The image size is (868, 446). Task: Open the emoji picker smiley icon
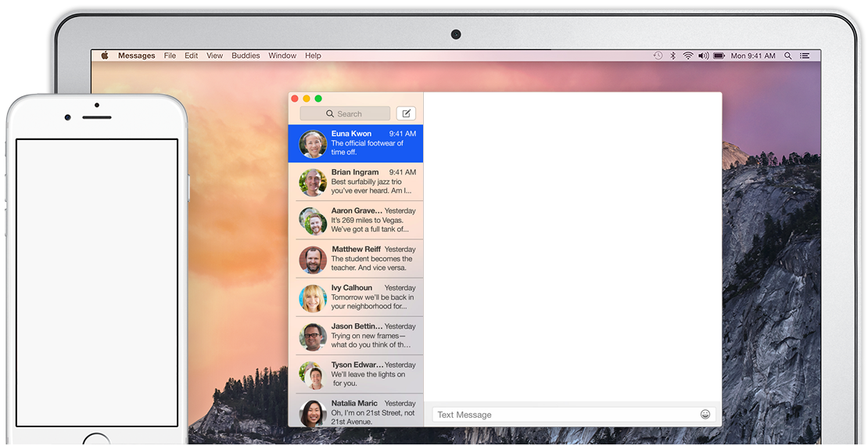[705, 414]
